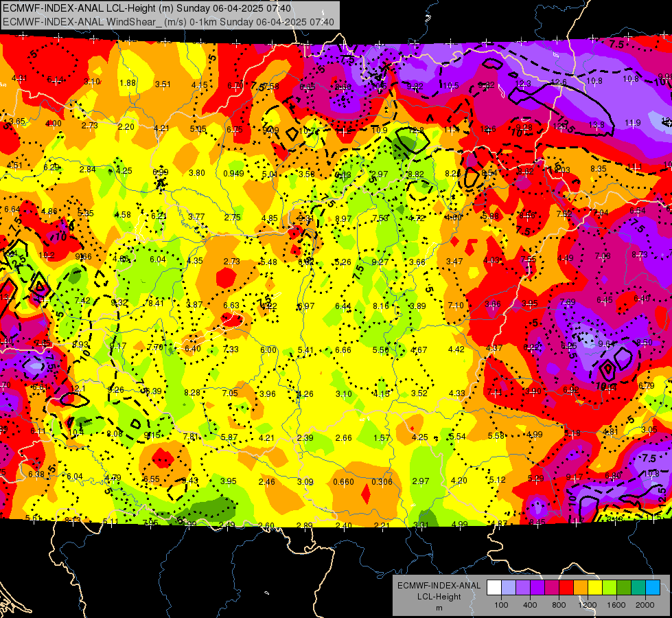The height and width of the screenshot is (618, 672).
Task: Click the grid value 6.44
Action: 343,306
